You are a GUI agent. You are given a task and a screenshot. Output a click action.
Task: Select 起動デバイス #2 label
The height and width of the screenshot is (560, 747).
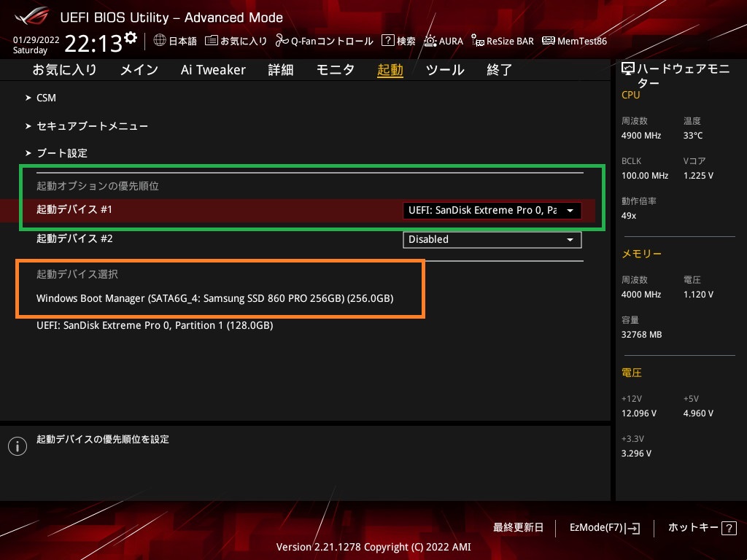(75, 238)
